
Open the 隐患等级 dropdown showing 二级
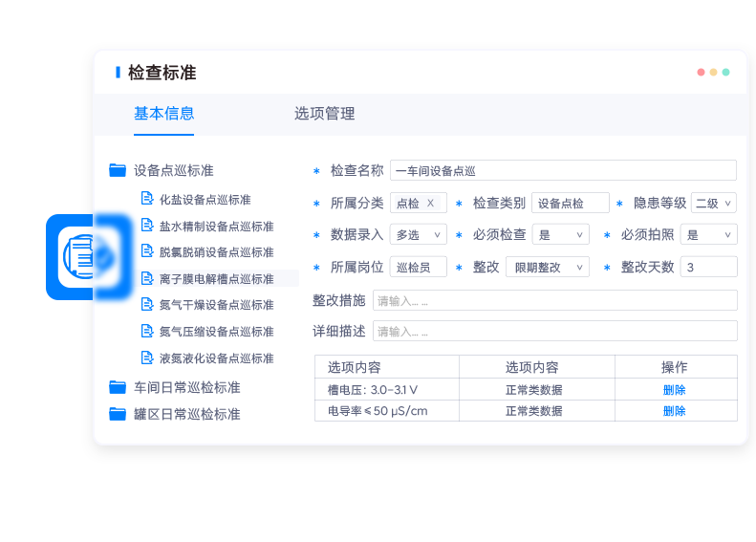[713, 203]
